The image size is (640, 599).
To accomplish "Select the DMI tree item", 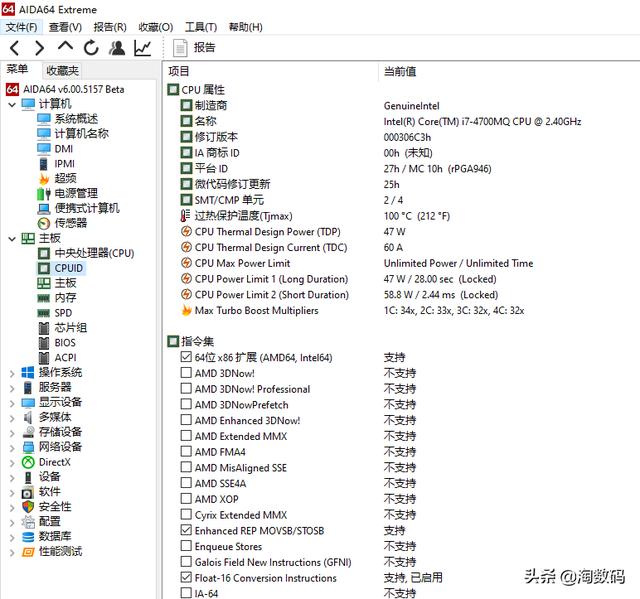I will (x=64, y=149).
